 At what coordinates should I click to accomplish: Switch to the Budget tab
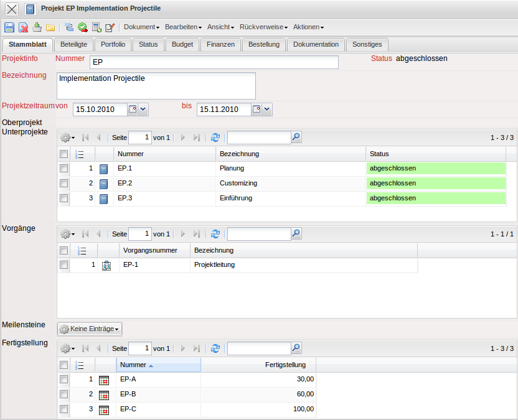[182, 45]
